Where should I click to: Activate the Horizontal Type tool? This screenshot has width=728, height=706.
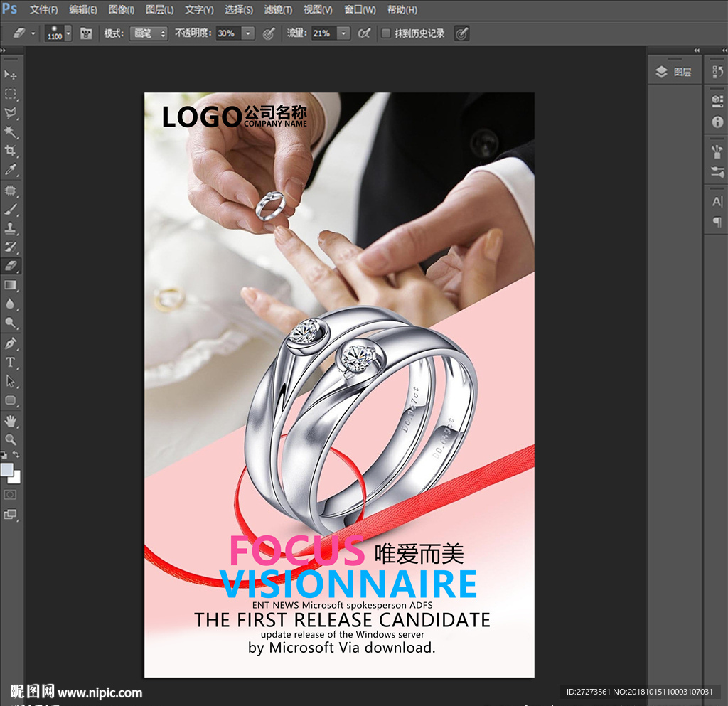pos(11,363)
